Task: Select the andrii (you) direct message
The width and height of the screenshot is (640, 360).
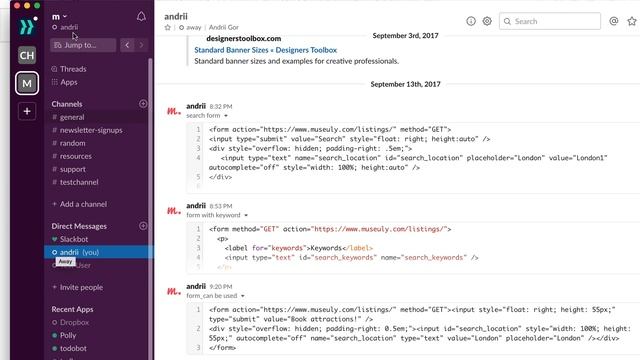Action: point(99,252)
